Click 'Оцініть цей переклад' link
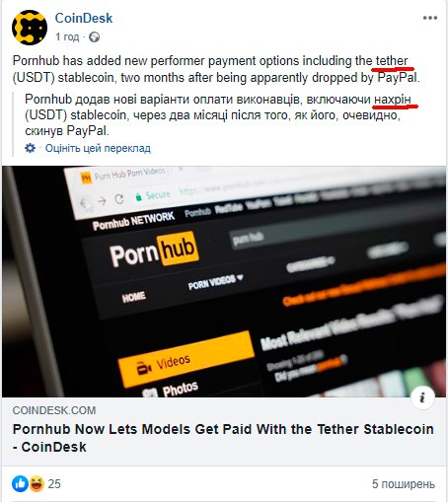 pyautogui.click(x=98, y=148)
